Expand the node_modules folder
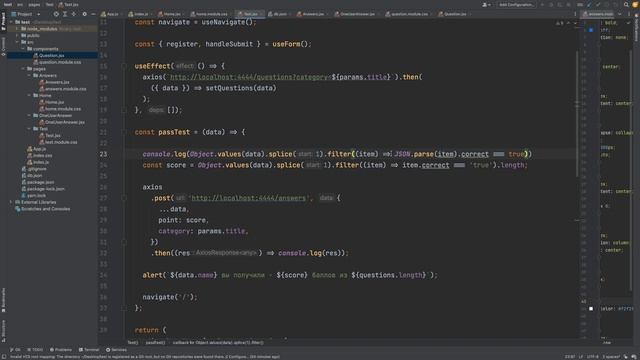Screen dimensions: 640x360 click(17, 29)
